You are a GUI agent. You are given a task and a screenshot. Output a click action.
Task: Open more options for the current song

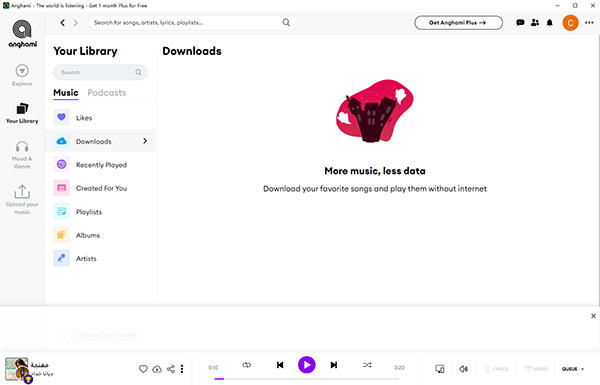click(182, 369)
